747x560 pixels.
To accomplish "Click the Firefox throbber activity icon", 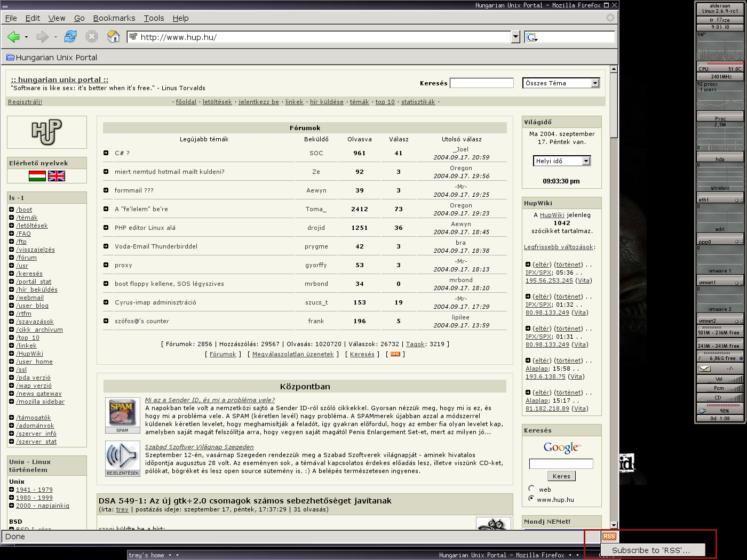I will (610, 18).
